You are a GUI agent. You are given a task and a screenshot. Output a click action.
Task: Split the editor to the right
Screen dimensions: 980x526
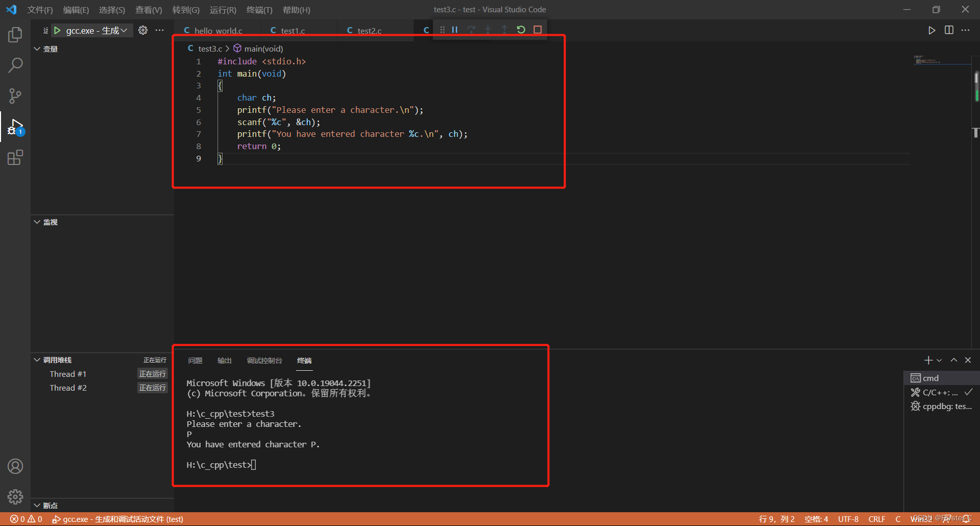949,30
